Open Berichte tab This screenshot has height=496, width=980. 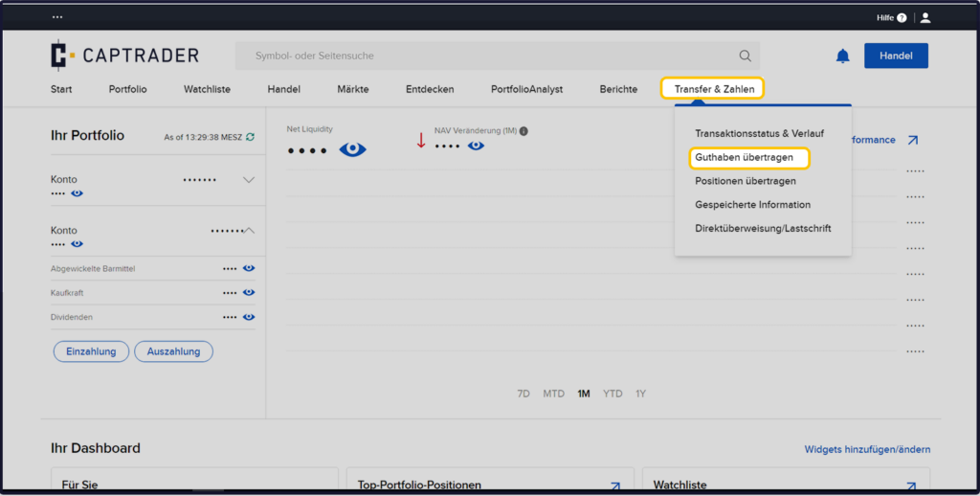tap(619, 89)
